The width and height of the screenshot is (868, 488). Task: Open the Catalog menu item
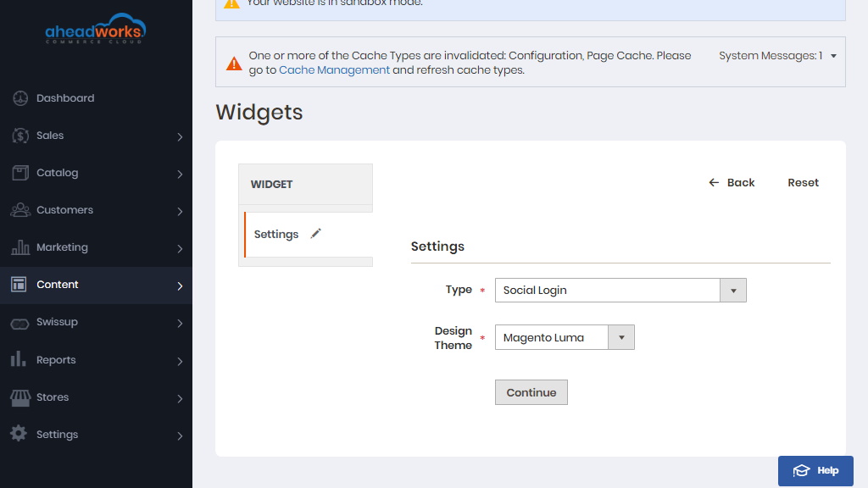coord(96,173)
